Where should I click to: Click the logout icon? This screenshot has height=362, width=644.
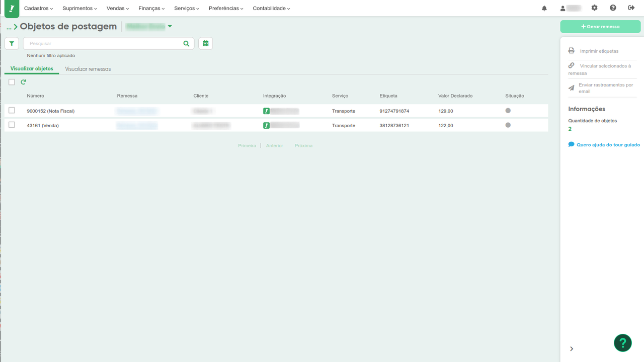[631, 8]
